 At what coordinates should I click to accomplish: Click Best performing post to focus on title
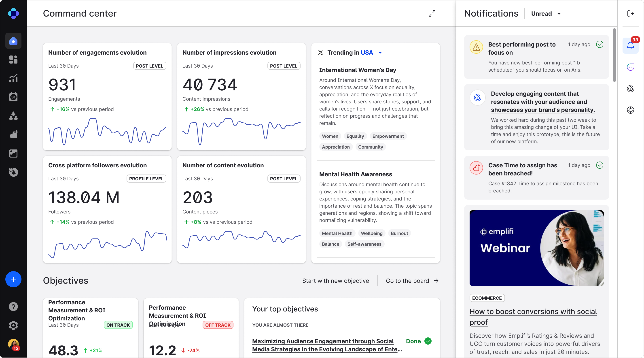522,49
